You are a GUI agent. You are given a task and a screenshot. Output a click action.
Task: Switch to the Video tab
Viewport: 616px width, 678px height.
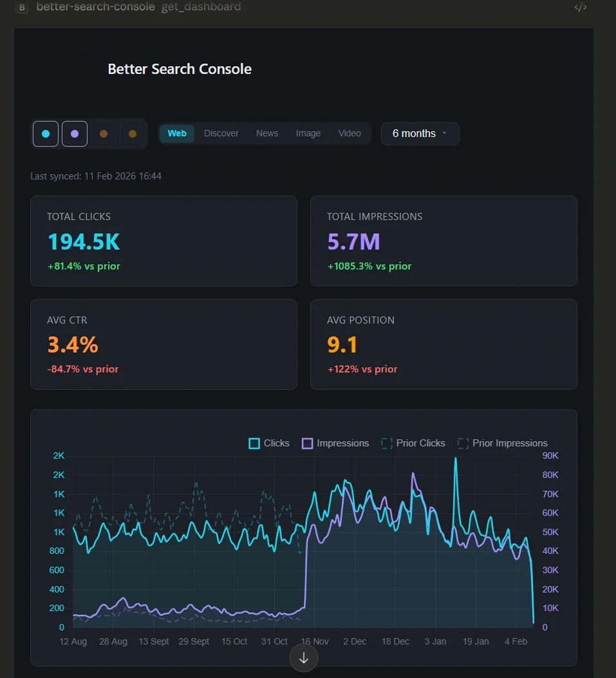click(x=350, y=133)
